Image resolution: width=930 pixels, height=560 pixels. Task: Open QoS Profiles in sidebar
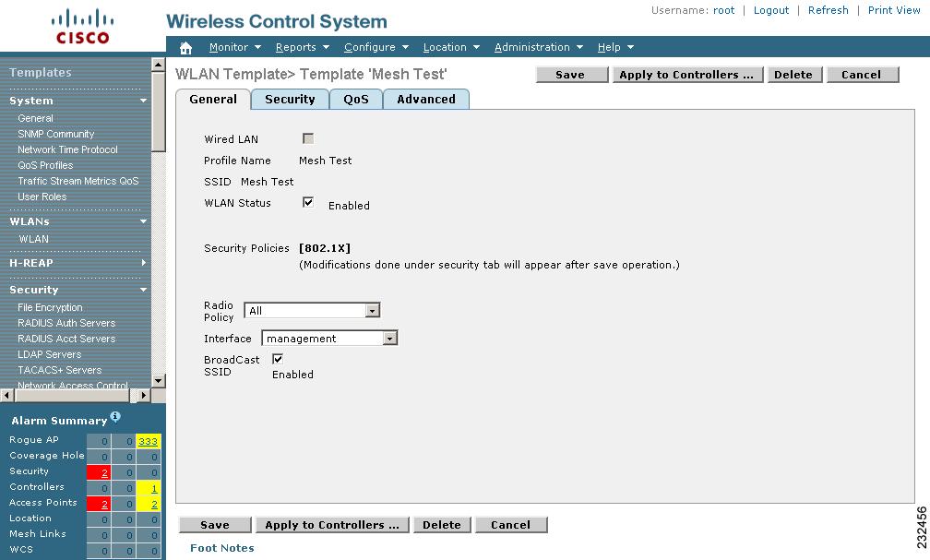tap(45, 165)
